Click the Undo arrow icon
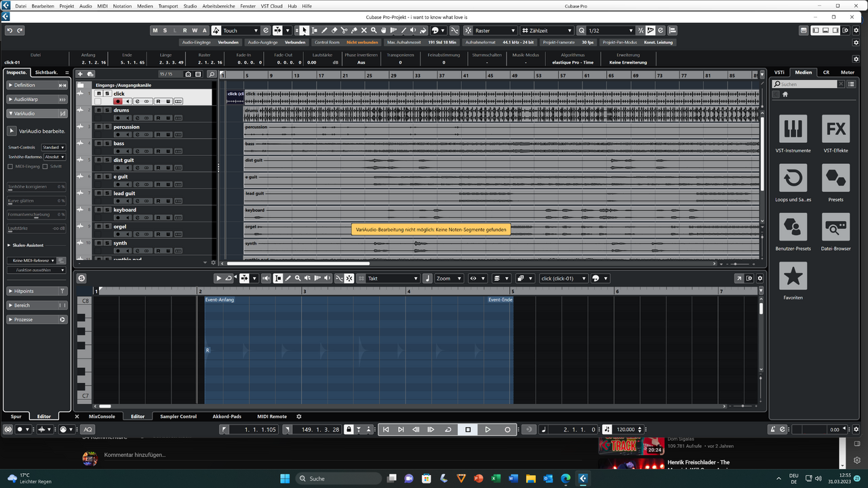The width and height of the screenshot is (868, 488). 9,30
